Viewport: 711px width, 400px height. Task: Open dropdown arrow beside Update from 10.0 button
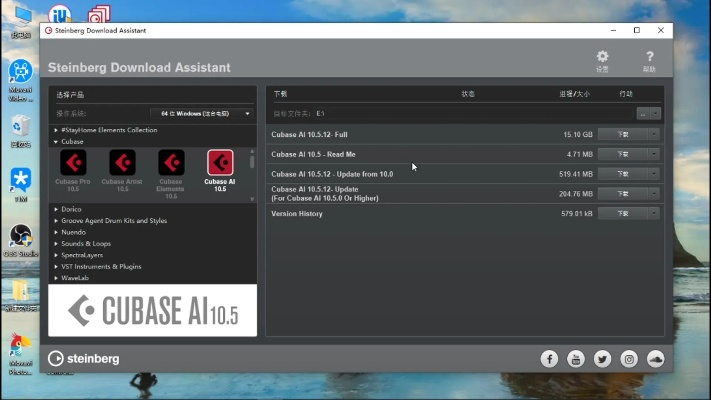[654, 174]
